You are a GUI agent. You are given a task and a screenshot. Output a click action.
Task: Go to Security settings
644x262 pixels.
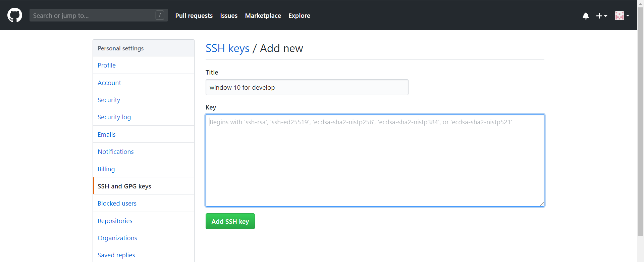144,100
